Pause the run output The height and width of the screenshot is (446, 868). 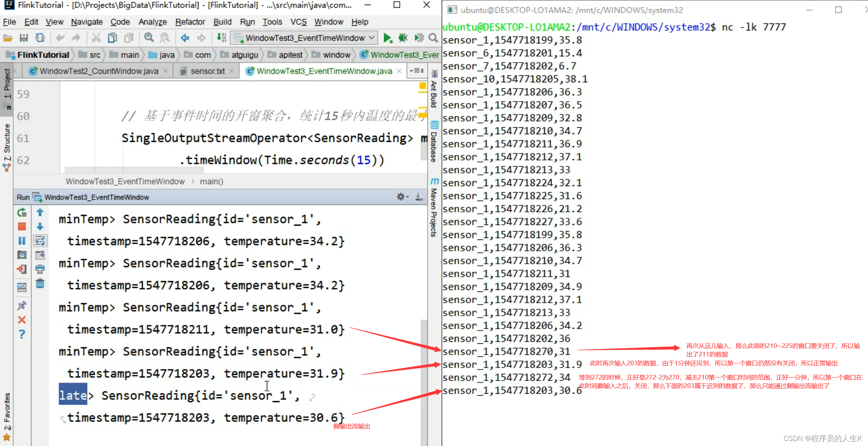22,241
